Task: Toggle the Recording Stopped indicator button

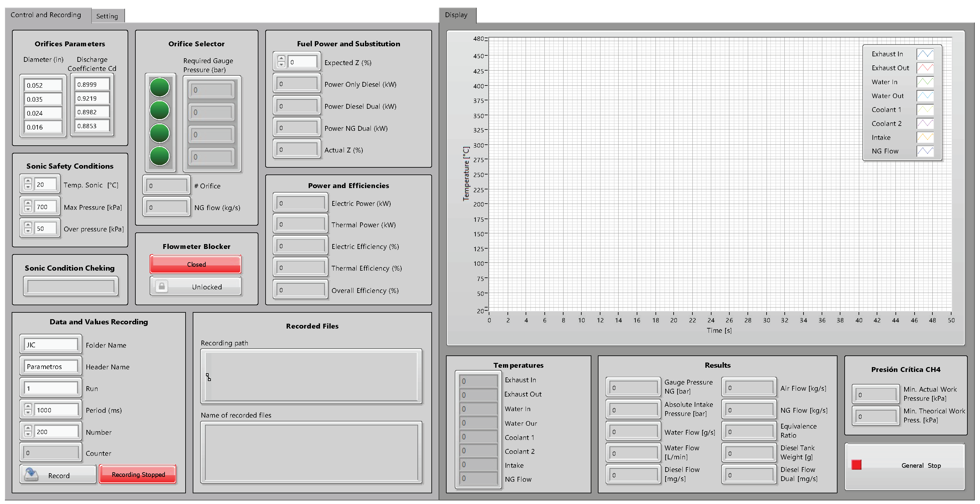Action: [x=138, y=474]
